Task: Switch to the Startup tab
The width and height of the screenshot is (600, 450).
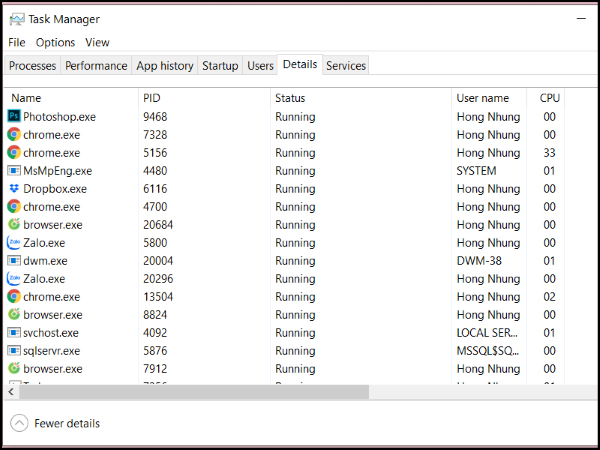Action: pyautogui.click(x=220, y=66)
